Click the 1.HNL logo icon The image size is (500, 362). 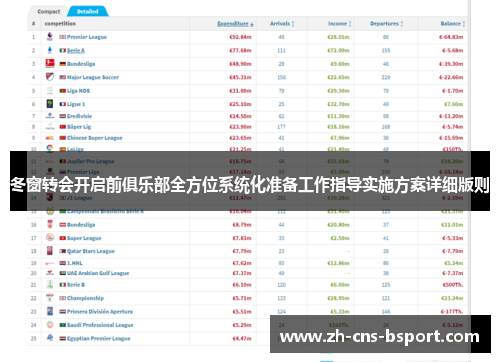tap(50, 263)
